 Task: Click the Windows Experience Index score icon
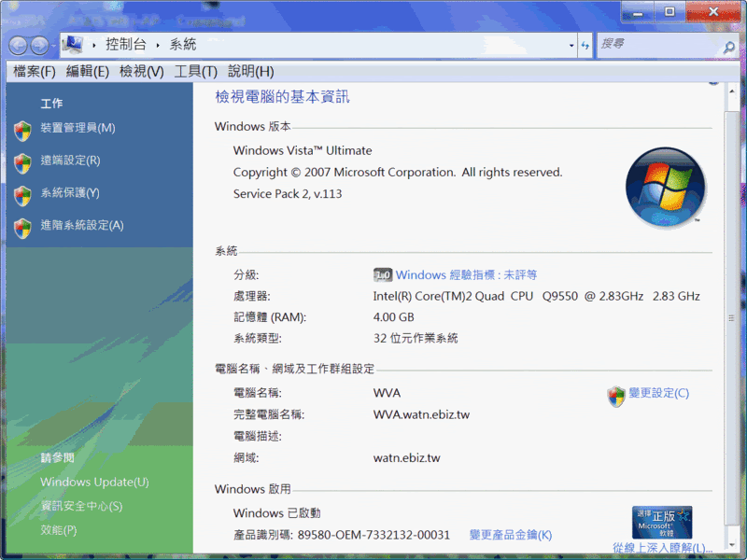pyautogui.click(x=382, y=275)
